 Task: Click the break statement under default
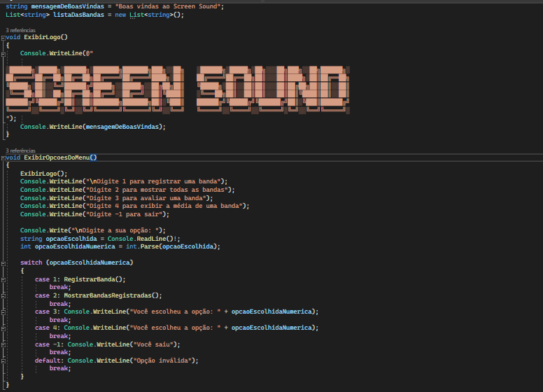tap(60, 368)
